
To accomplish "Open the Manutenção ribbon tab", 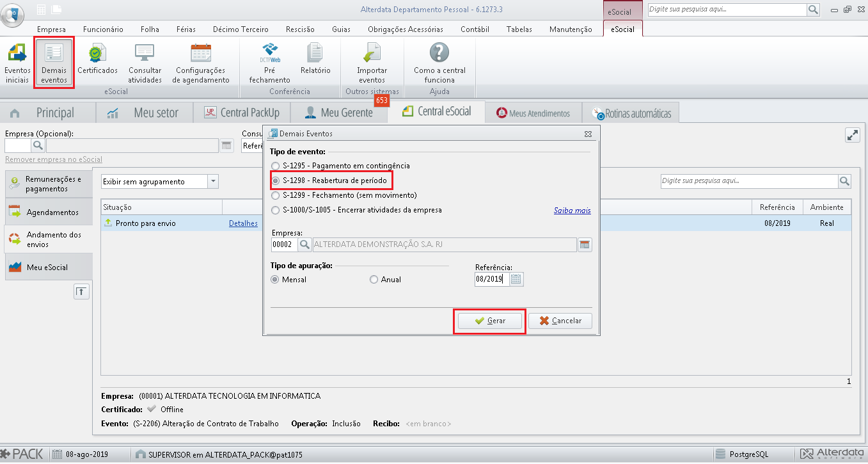I will pos(571,29).
